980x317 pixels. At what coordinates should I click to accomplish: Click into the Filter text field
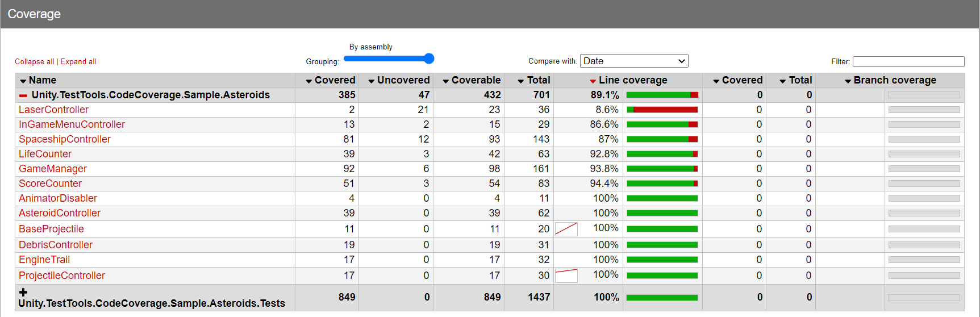point(908,61)
